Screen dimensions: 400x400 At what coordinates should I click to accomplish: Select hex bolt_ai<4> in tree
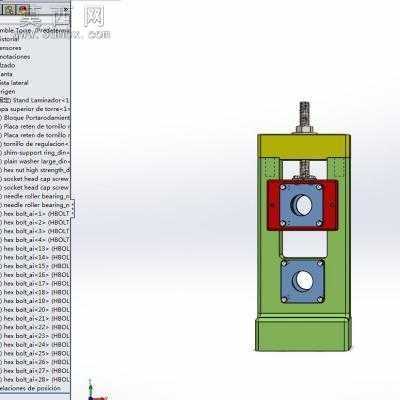35,240
